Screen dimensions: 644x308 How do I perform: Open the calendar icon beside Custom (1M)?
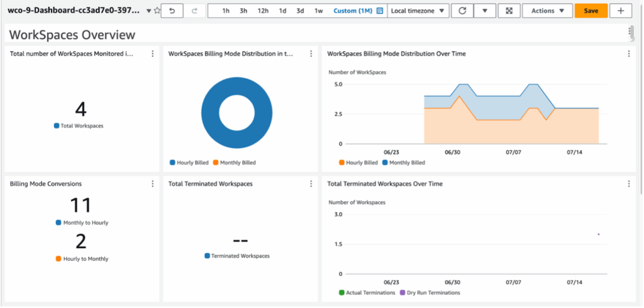[380, 11]
